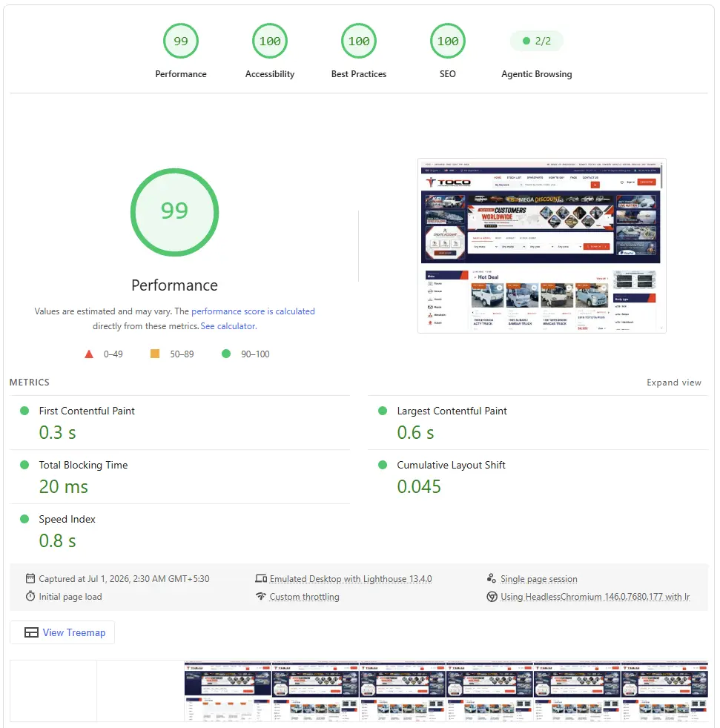The image size is (720, 728).
Task: Click the 0.3 s FCP value
Action: [57, 433]
